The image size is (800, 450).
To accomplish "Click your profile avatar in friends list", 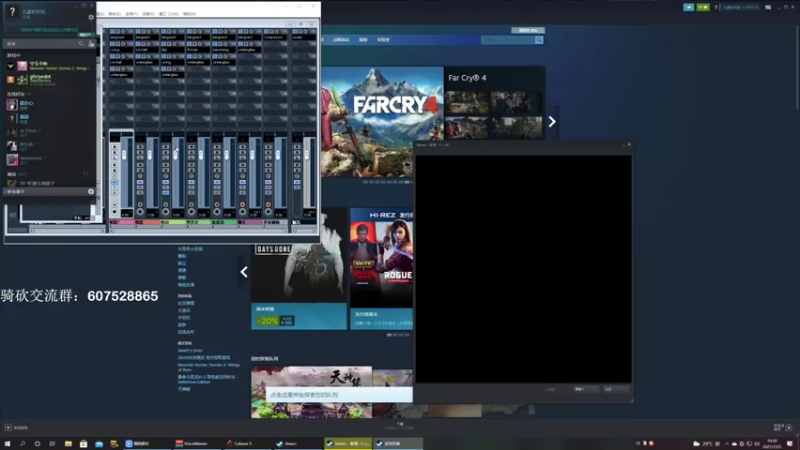I will coord(12,11).
